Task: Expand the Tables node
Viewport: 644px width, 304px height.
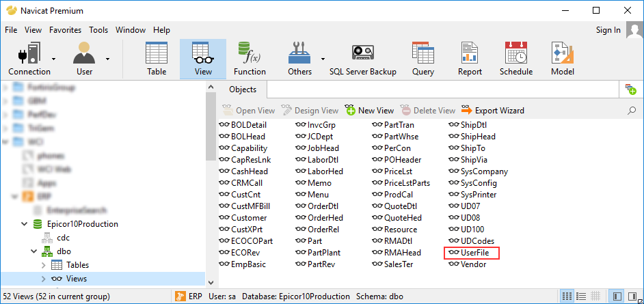Action: (44, 265)
